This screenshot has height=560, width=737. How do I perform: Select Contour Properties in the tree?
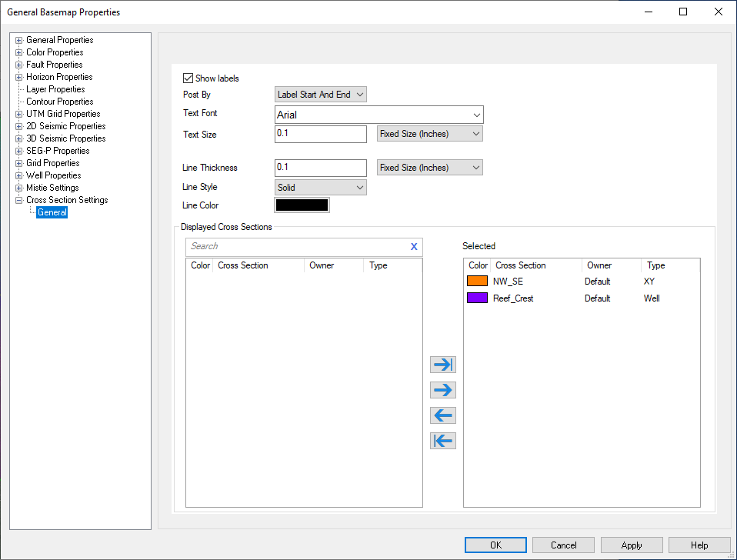click(59, 102)
